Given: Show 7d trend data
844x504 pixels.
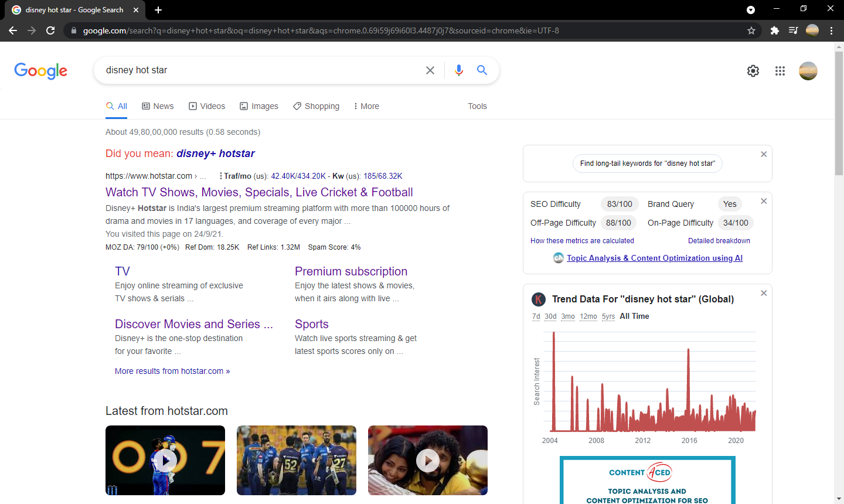Looking at the screenshot, I should tap(536, 316).
